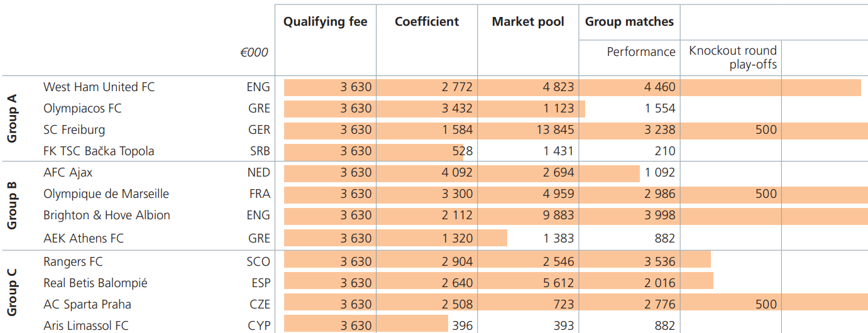Click FK TSC Bačka Topola team name
Screen dimensions: 868x333
coord(99,151)
